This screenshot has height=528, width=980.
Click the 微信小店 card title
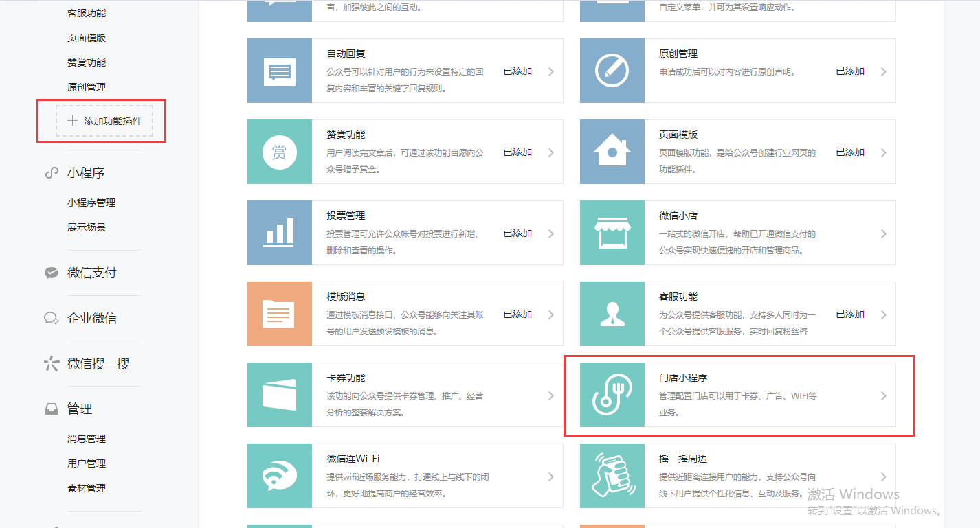coord(678,216)
